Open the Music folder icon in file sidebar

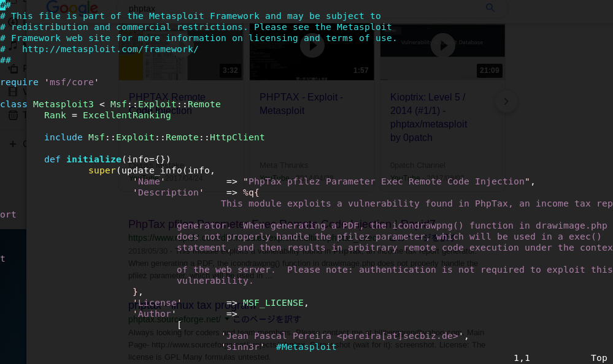tap(13, 46)
